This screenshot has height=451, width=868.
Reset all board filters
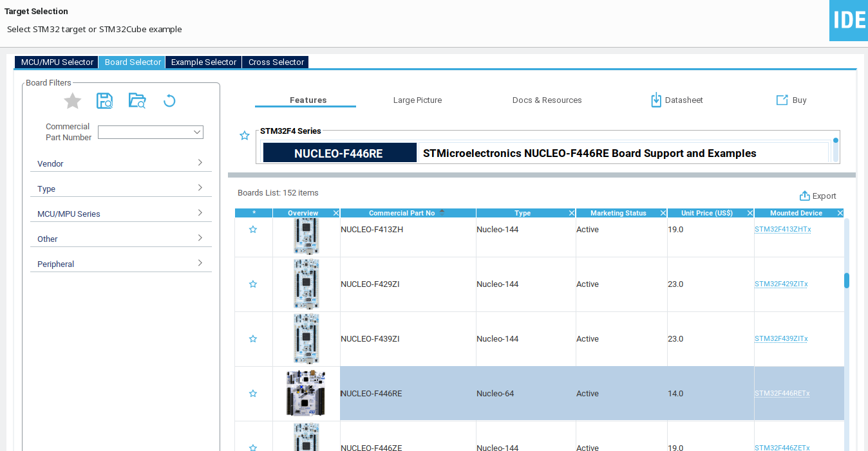pos(169,101)
